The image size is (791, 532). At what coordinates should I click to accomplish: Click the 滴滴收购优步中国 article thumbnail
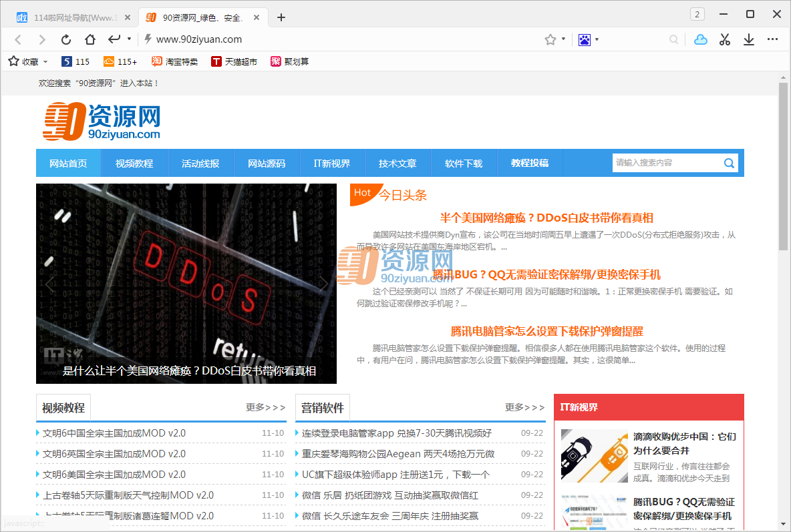pyautogui.click(x=595, y=456)
